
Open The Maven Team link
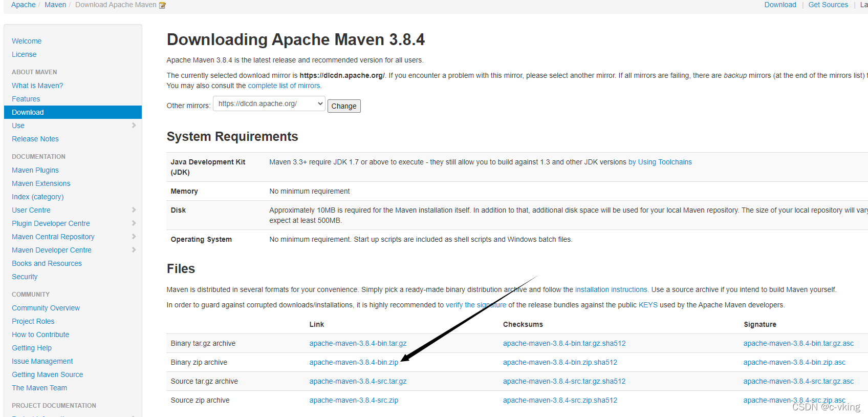tap(39, 388)
